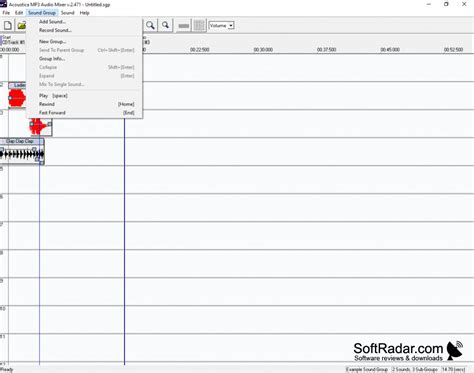This screenshot has width=474, height=373.
Task: Close the Acoustica MP3 Audio Mixer window
Action: [x=464, y=4]
